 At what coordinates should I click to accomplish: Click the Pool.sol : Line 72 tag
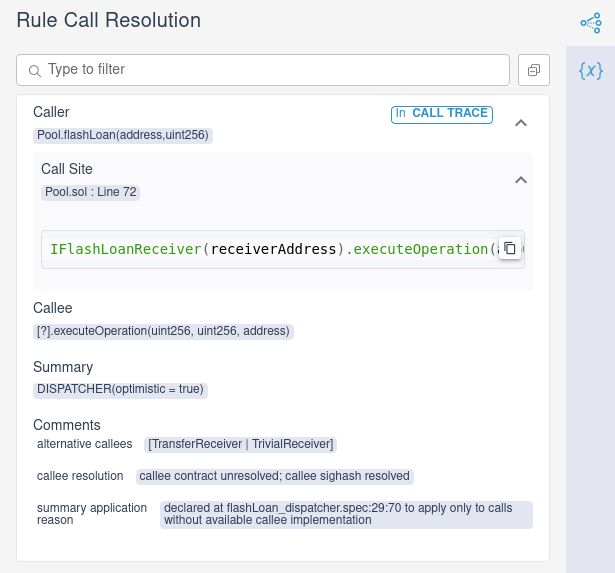tap(90, 192)
